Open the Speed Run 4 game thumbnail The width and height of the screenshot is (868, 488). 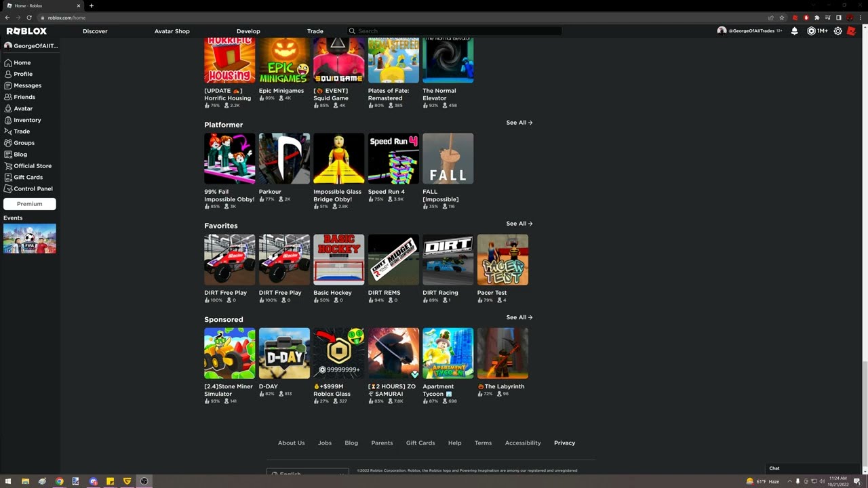(x=393, y=159)
